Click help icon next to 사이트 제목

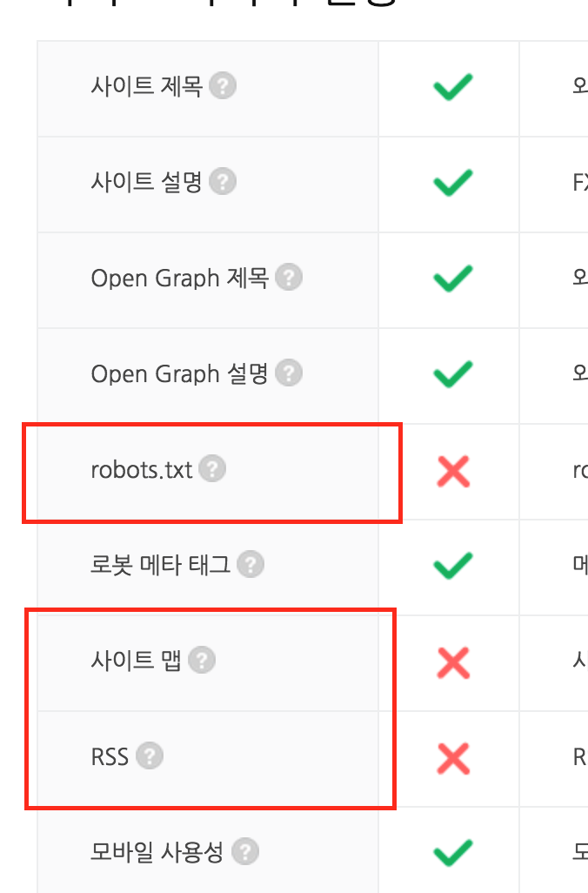click(x=223, y=86)
